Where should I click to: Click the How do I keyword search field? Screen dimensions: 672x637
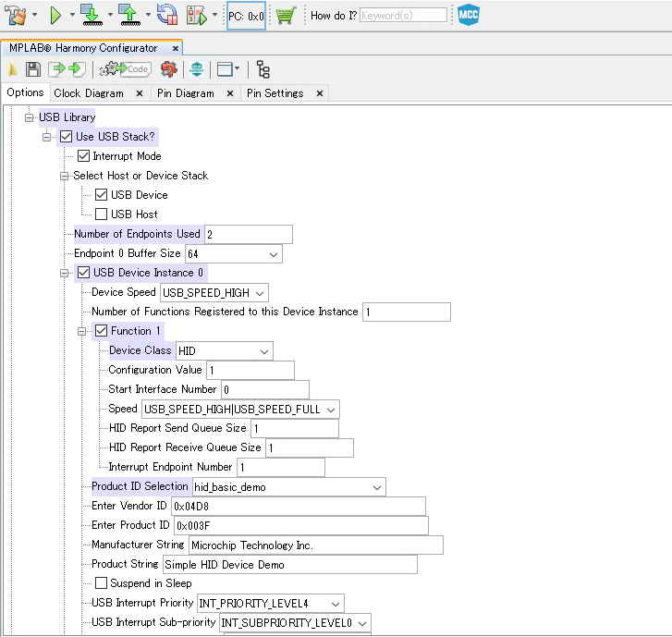pyautogui.click(x=403, y=16)
